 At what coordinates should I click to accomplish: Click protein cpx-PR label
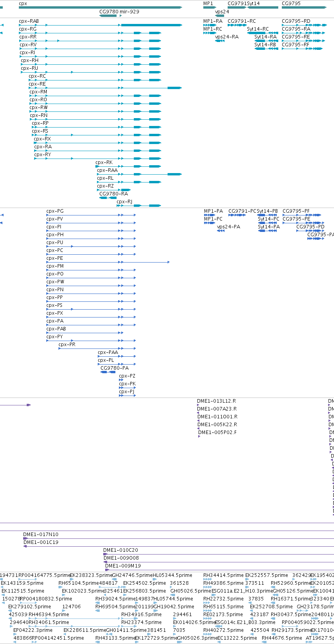click(67, 345)
